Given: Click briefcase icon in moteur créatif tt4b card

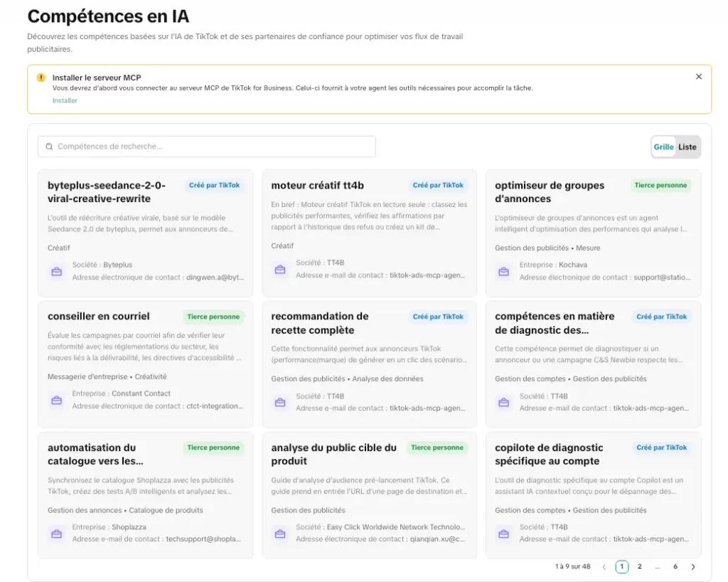Looking at the screenshot, I should (x=280, y=269).
